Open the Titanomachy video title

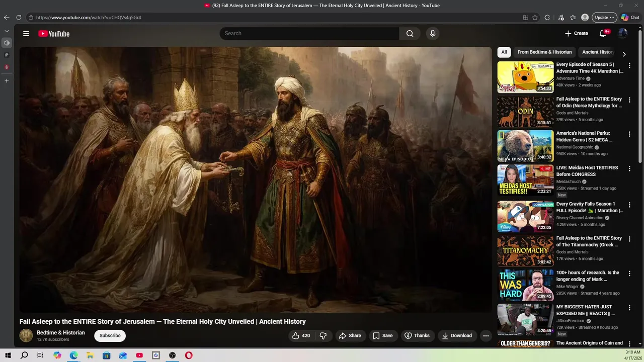pyautogui.click(x=589, y=241)
